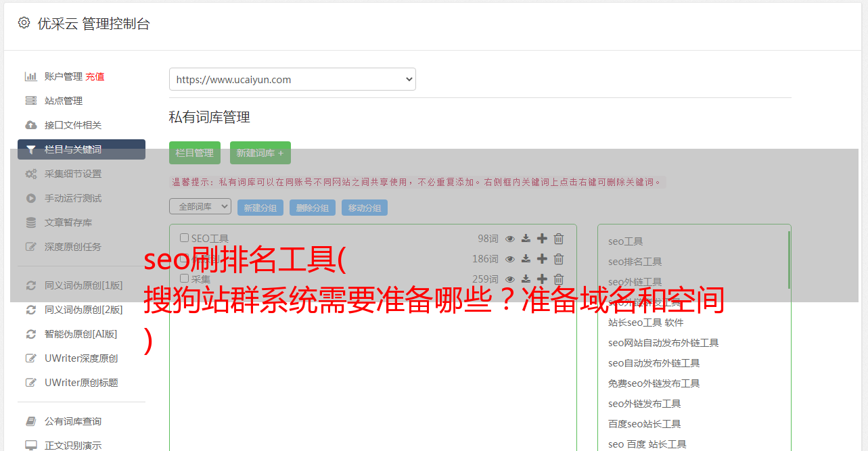Delete the 采集 word library
868x451 pixels.
[x=559, y=279]
